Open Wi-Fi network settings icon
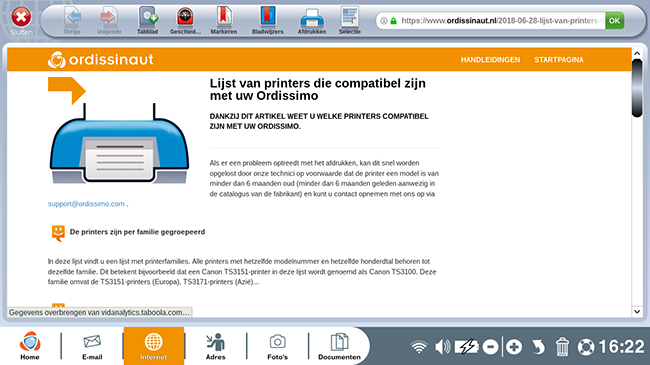Screen dimensions: 650x365 tap(419, 347)
